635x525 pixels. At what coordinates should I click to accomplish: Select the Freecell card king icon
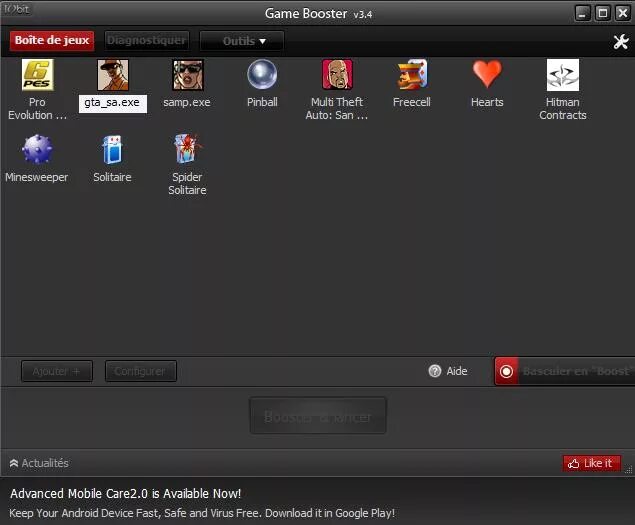coord(412,75)
